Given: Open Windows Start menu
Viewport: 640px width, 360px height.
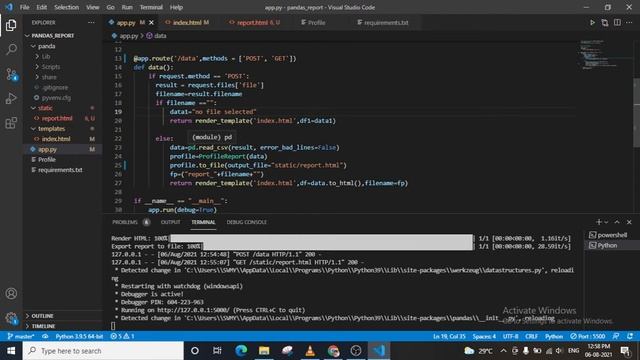Looking at the screenshot, I should coord(11,351).
